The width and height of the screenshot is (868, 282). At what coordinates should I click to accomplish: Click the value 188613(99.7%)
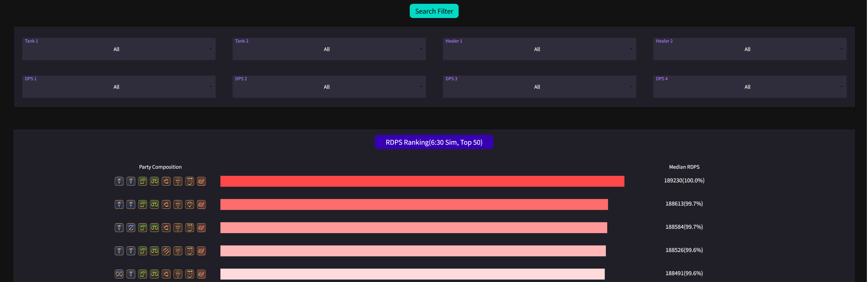tap(684, 204)
